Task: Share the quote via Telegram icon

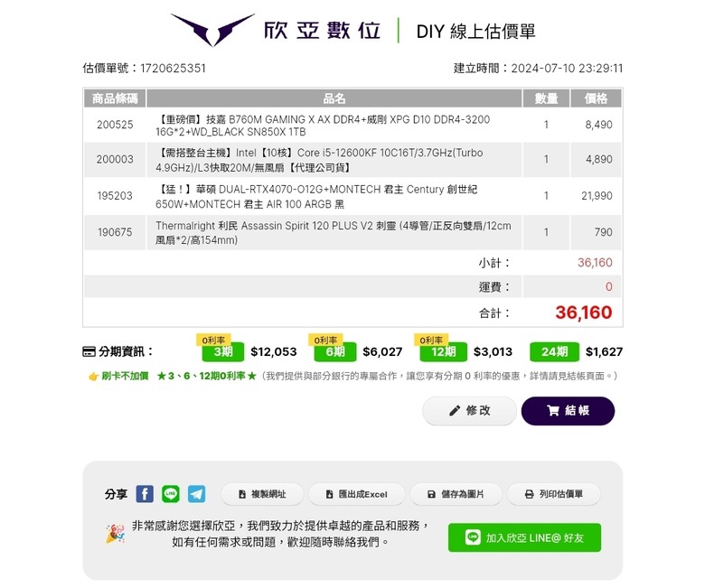Action: (196, 494)
